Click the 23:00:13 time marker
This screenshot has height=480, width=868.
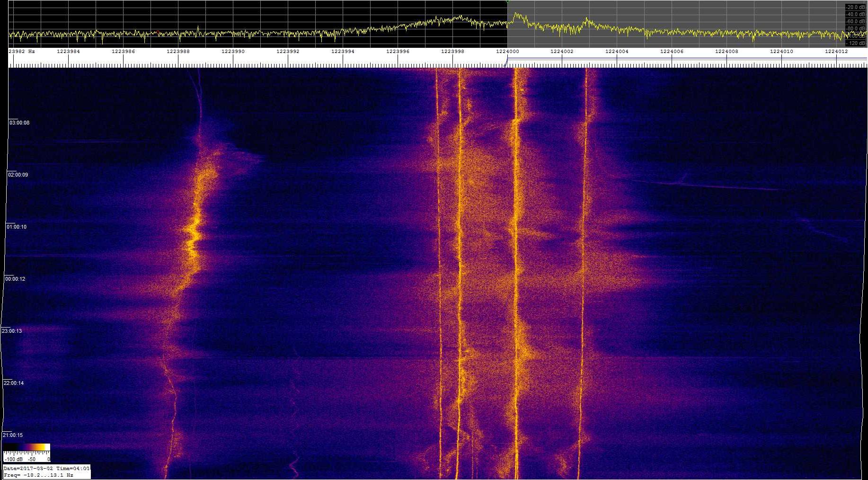pos(12,331)
